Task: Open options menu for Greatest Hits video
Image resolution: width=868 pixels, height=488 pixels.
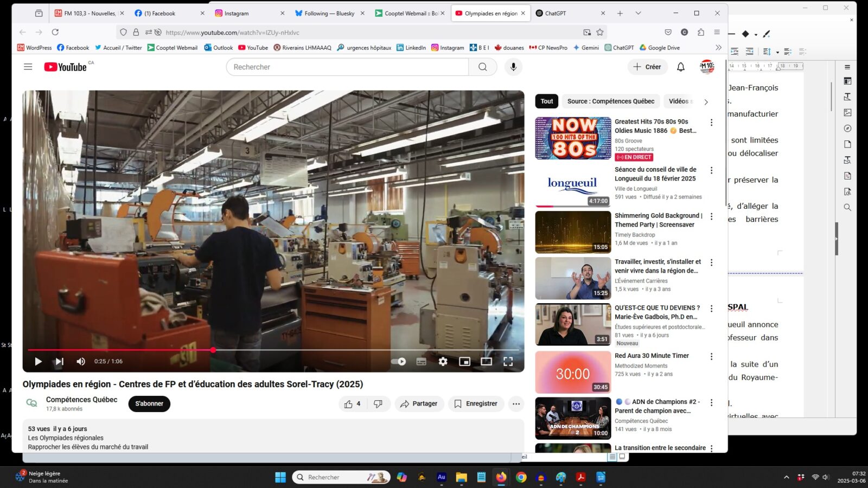Action: pyautogui.click(x=711, y=123)
